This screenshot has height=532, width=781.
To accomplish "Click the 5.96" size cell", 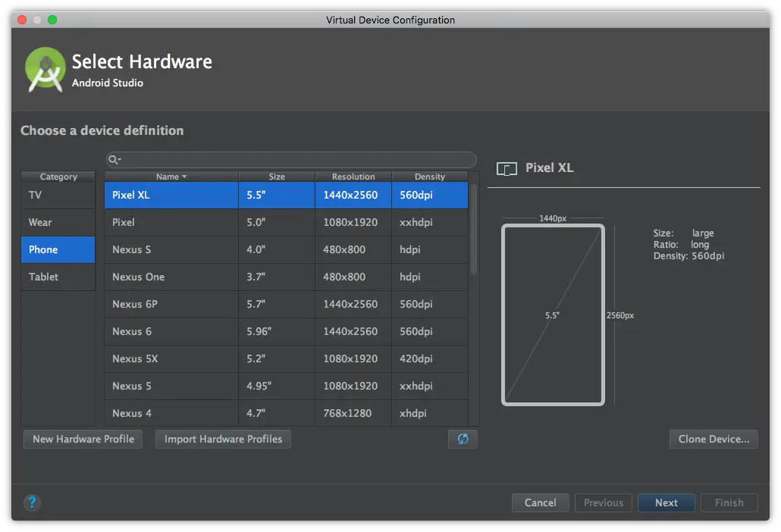I will [x=277, y=331].
